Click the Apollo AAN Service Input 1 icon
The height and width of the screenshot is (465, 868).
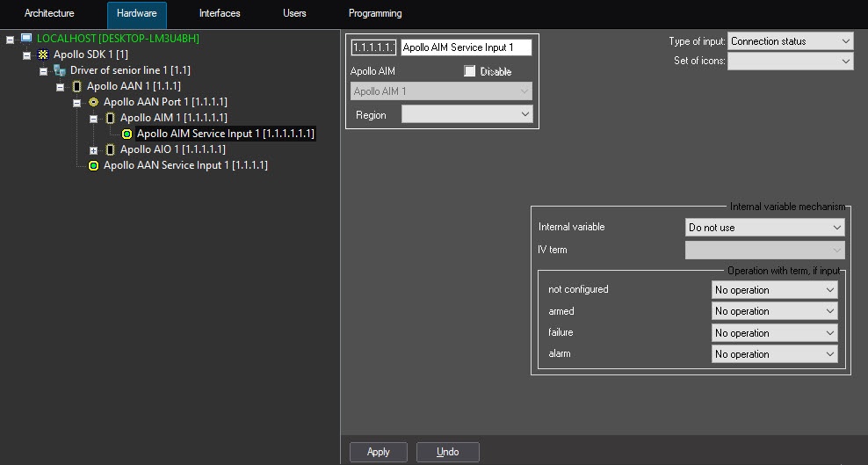pyautogui.click(x=93, y=165)
